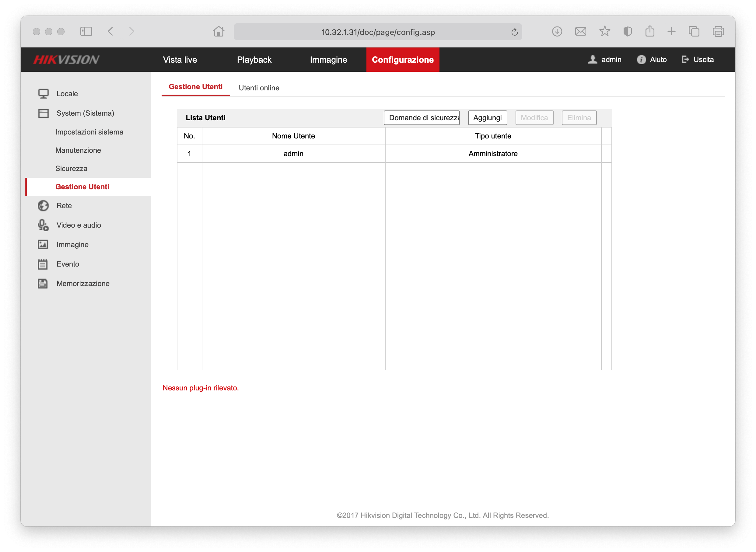Go back with the browser back arrow
The height and width of the screenshot is (552, 756).
click(x=110, y=31)
